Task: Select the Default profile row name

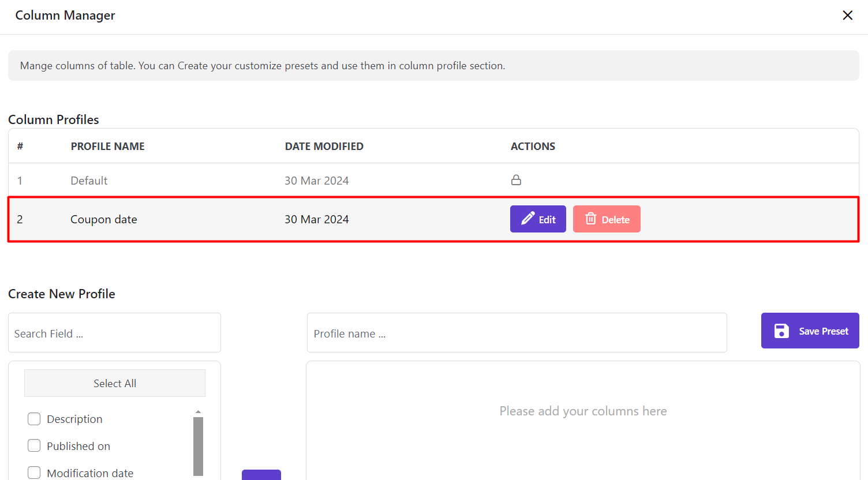Action: [89, 181]
